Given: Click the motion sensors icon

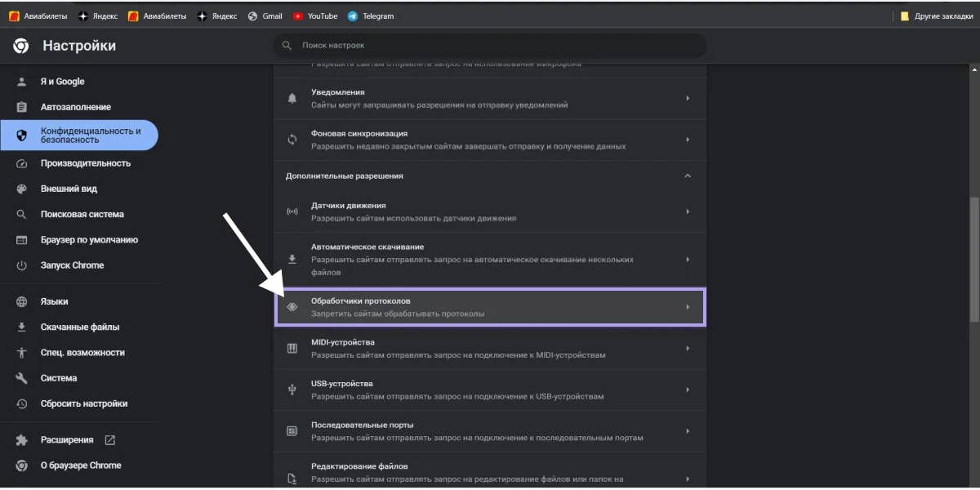Looking at the screenshot, I should tap(292, 212).
